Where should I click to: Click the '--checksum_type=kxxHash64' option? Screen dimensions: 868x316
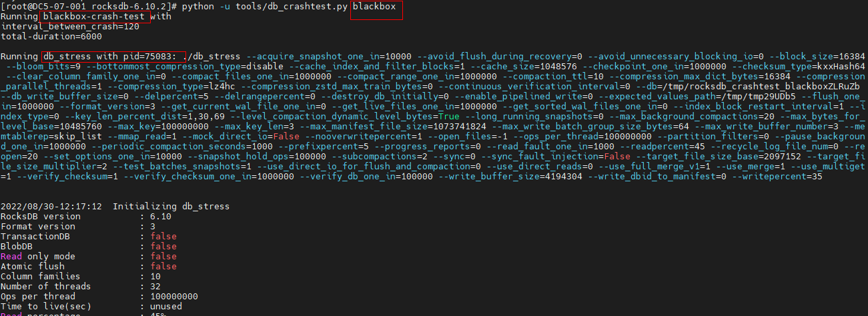pyautogui.click(x=799, y=66)
